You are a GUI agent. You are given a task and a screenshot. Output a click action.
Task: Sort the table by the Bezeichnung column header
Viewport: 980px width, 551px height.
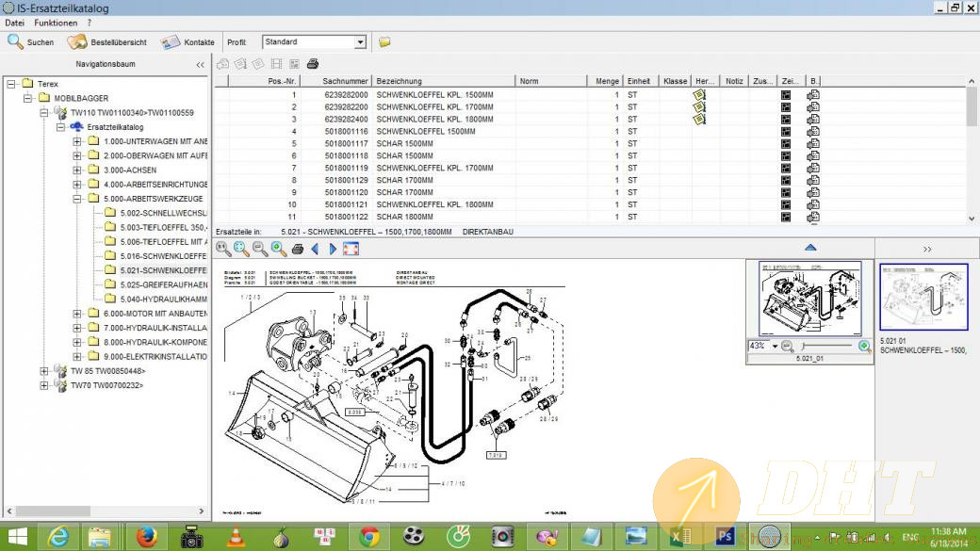(x=444, y=81)
